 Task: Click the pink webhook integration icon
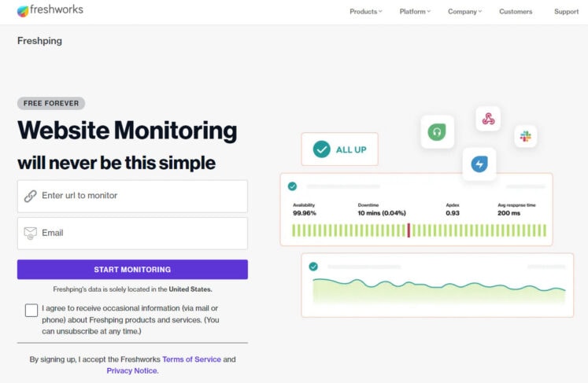[x=488, y=119]
